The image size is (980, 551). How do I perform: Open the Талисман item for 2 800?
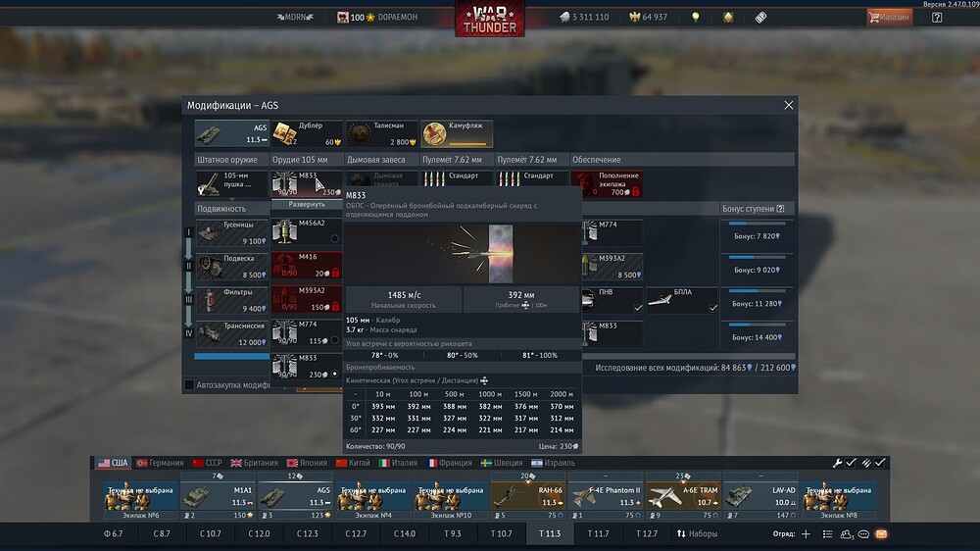pos(382,133)
